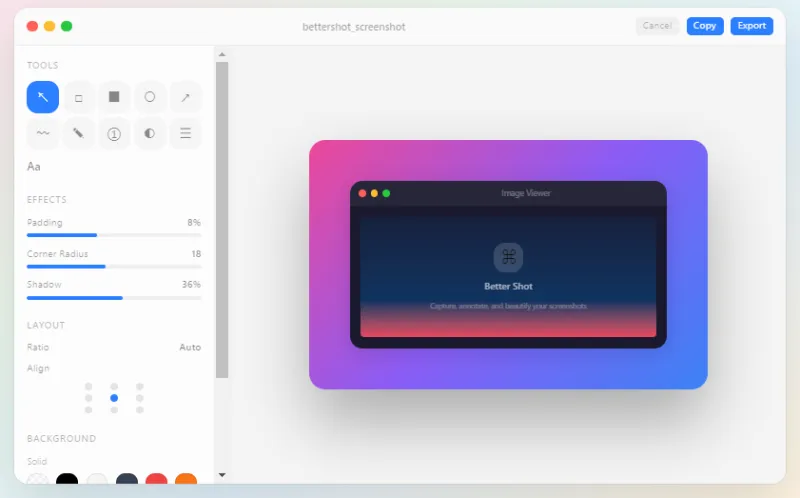Choose the black solid background swatch

pyautogui.click(x=67, y=479)
